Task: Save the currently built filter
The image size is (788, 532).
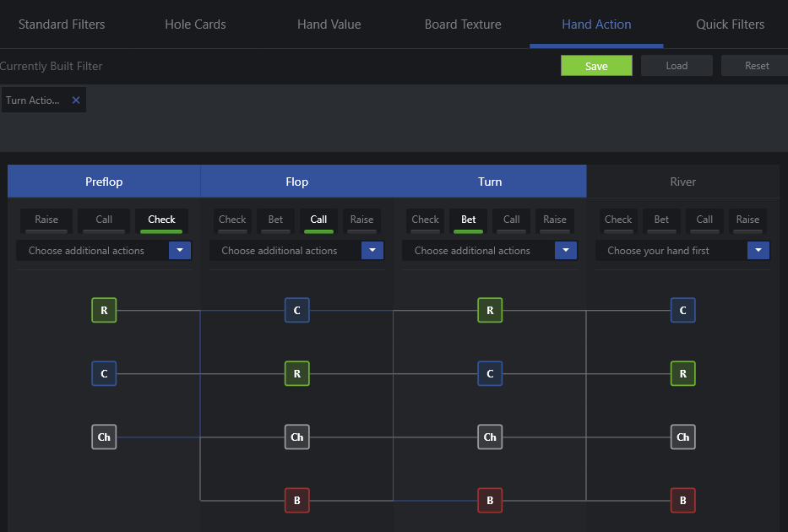Action: [x=596, y=65]
